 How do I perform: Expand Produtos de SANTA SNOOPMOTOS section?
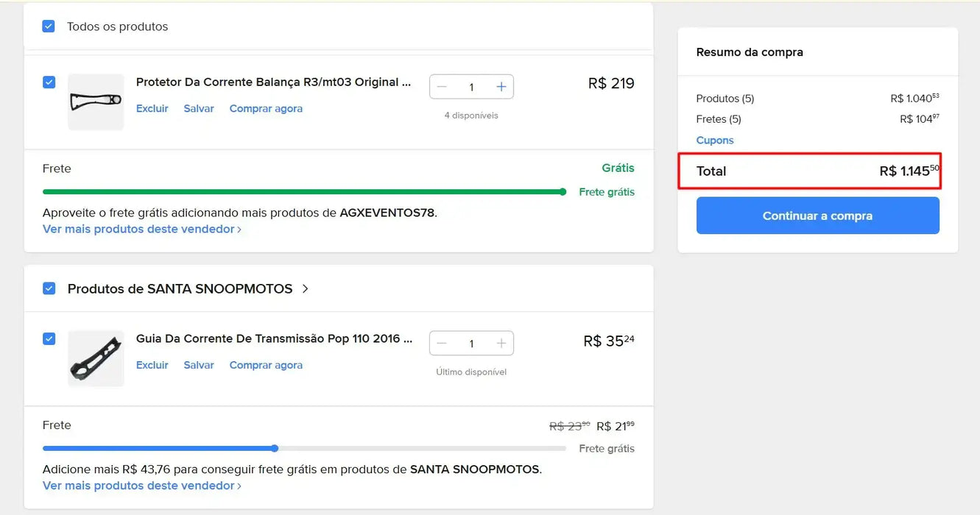click(x=305, y=288)
